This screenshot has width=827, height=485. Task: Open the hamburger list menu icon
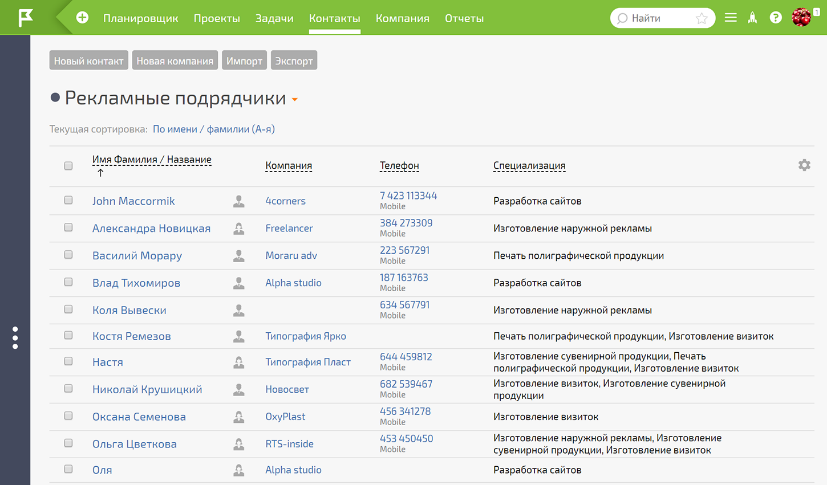click(x=731, y=18)
